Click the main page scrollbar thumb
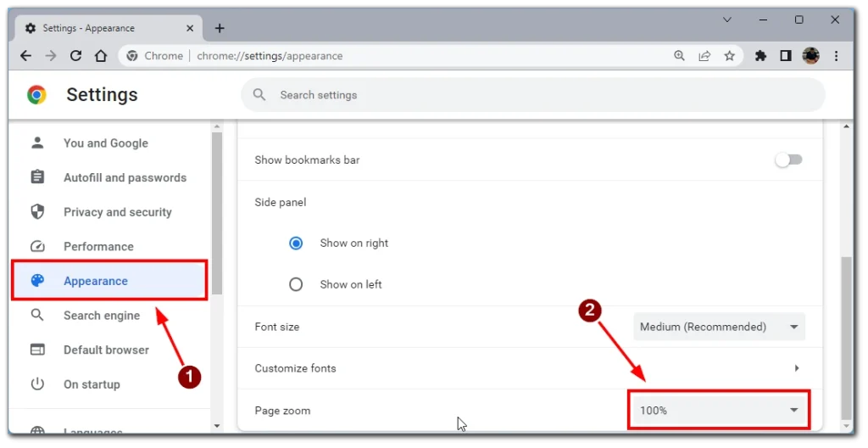The height and width of the screenshot is (448, 868). pyautogui.click(x=846, y=339)
